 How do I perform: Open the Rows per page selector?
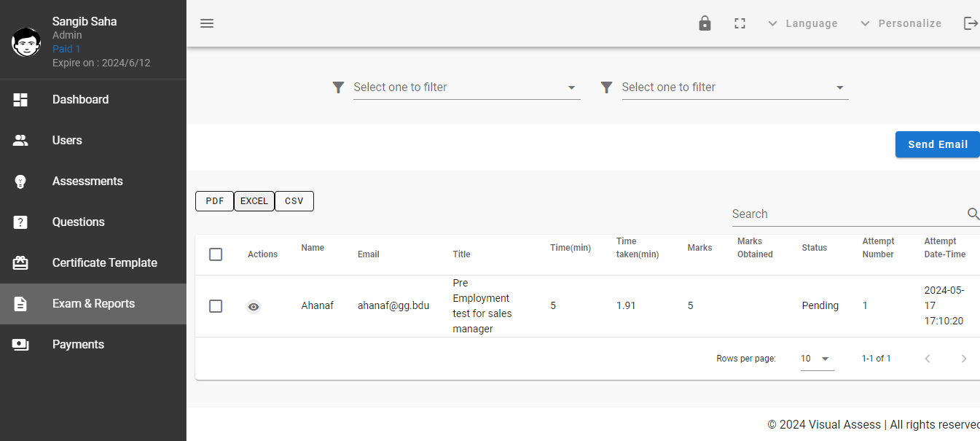[816, 358]
